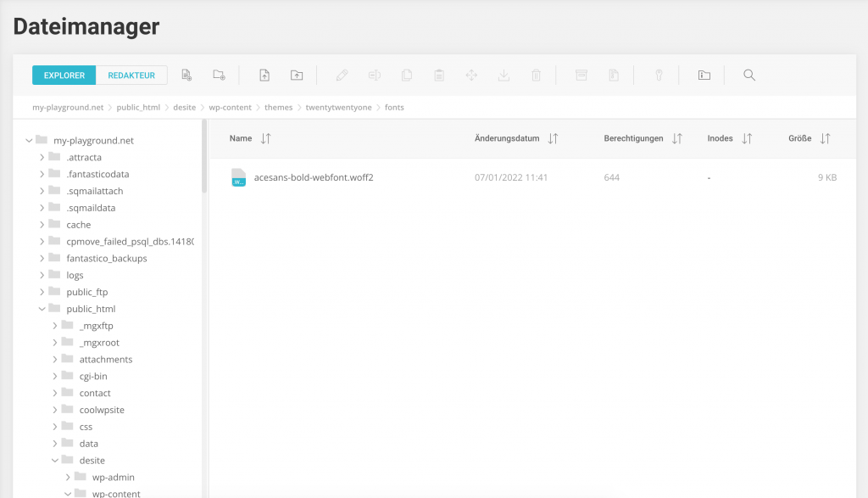Image resolution: width=868 pixels, height=498 pixels.
Task: Collapse the public_html folder
Action: [42, 309]
